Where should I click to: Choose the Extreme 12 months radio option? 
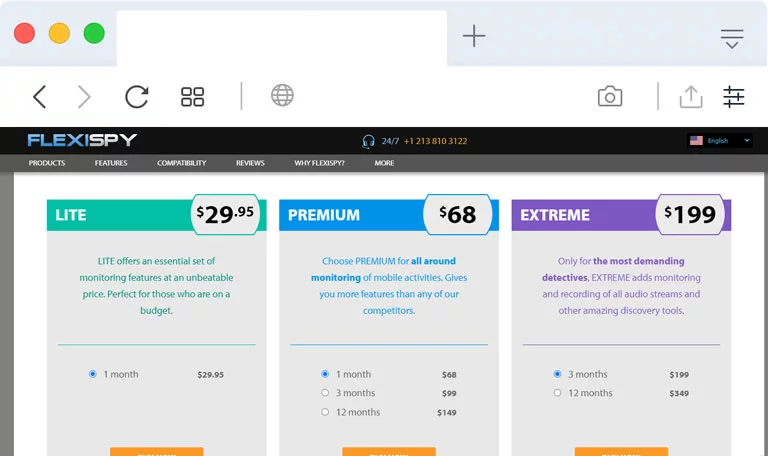click(557, 393)
